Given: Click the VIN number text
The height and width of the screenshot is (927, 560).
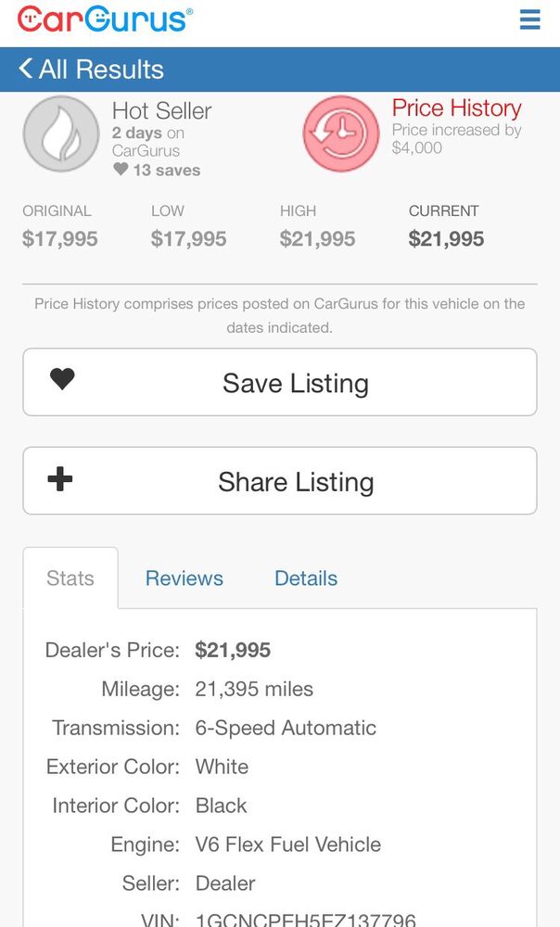Looking at the screenshot, I should [305, 920].
